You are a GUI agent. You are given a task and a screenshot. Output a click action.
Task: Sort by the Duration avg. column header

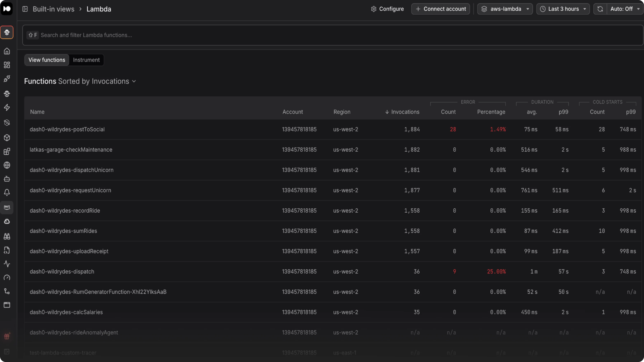click(532, 112)
